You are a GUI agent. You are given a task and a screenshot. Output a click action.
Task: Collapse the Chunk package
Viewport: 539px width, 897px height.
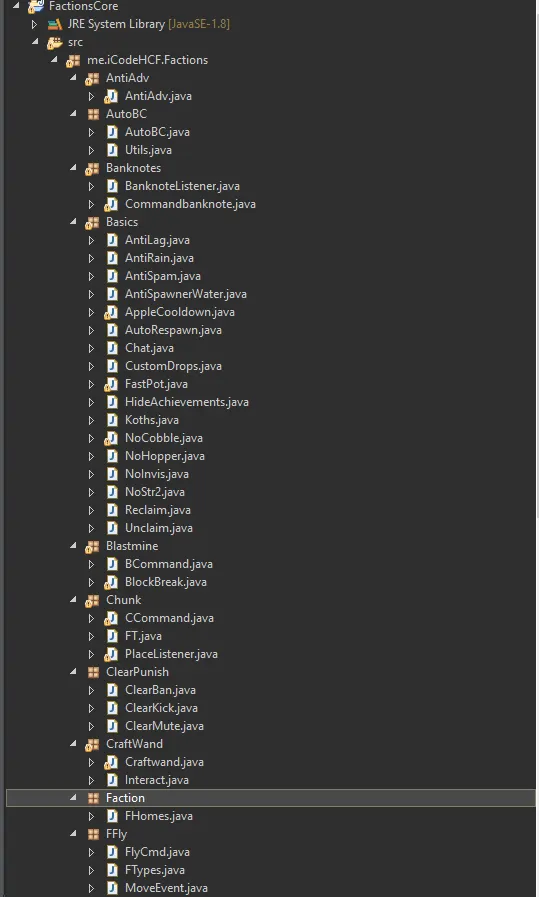point(73,600)
